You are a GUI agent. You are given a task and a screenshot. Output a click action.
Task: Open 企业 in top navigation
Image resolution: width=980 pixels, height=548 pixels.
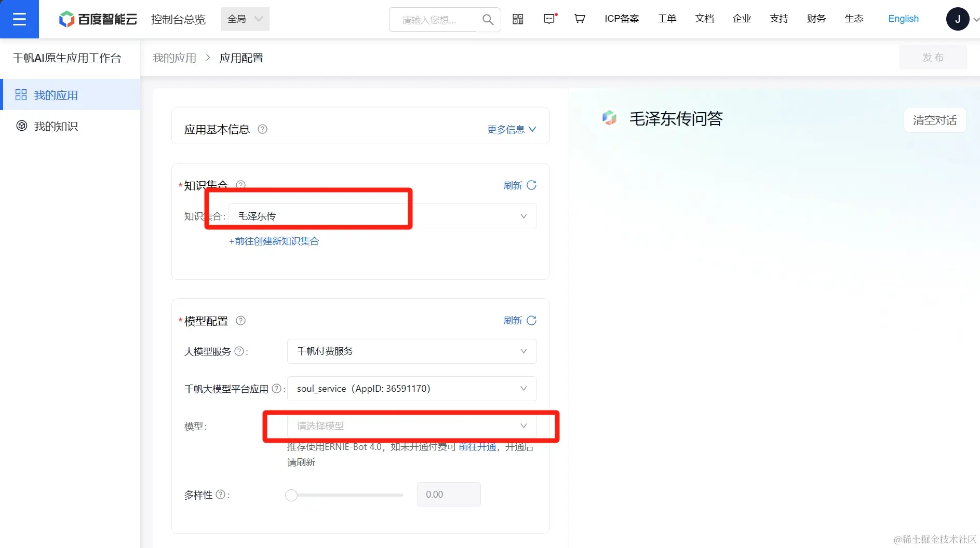[742, 19]
